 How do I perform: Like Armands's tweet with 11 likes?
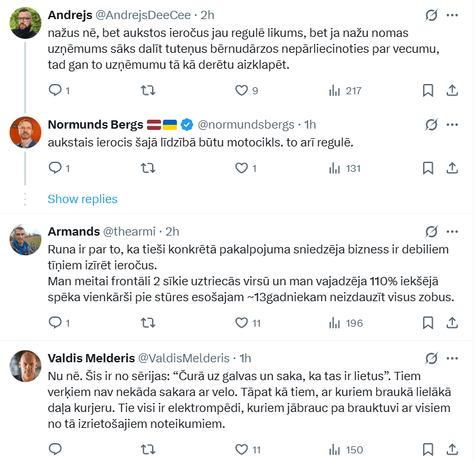(241, 323)
